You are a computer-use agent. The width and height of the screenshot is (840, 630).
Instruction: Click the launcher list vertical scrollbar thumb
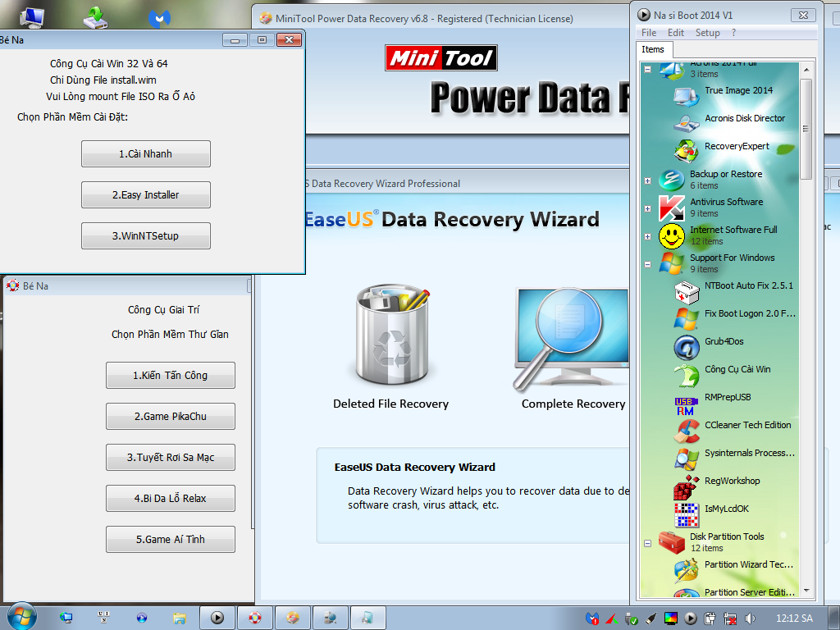(806, 129)
